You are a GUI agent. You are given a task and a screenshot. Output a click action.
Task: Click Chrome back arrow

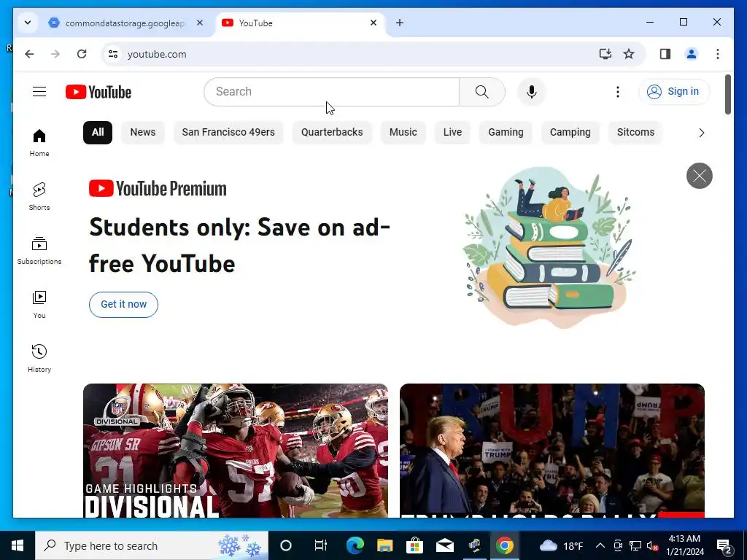[29, 54]
